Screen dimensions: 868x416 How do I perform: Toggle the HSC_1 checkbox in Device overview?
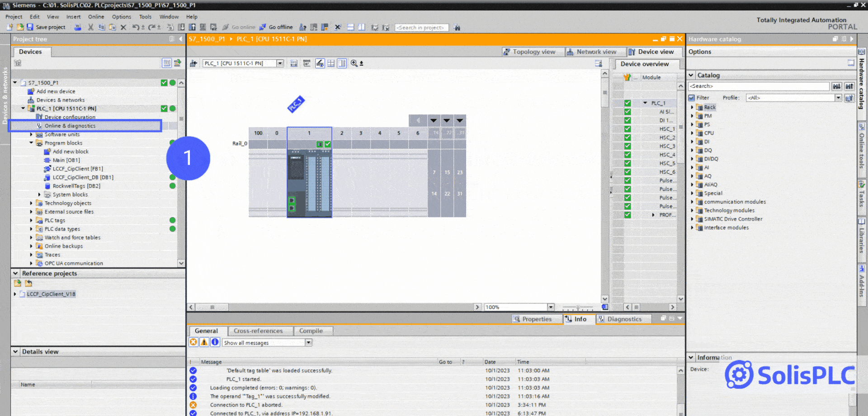coord(627,128)
